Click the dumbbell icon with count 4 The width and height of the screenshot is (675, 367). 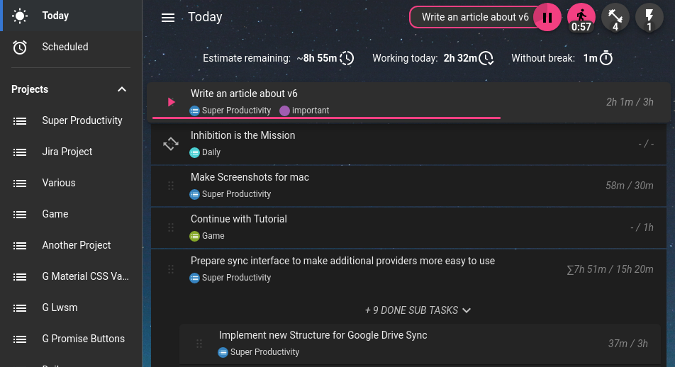point(615,18)
